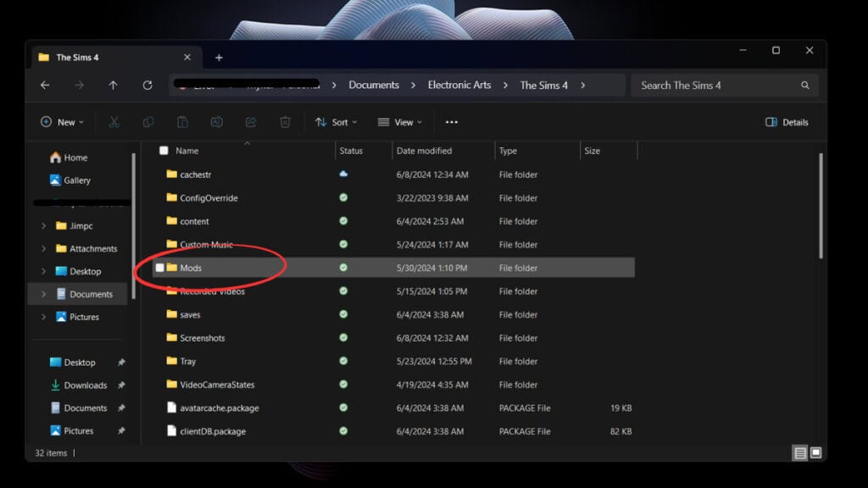Check the checkbox beside the Mods folder
The image size is (868, 488).
click(160, 268)
